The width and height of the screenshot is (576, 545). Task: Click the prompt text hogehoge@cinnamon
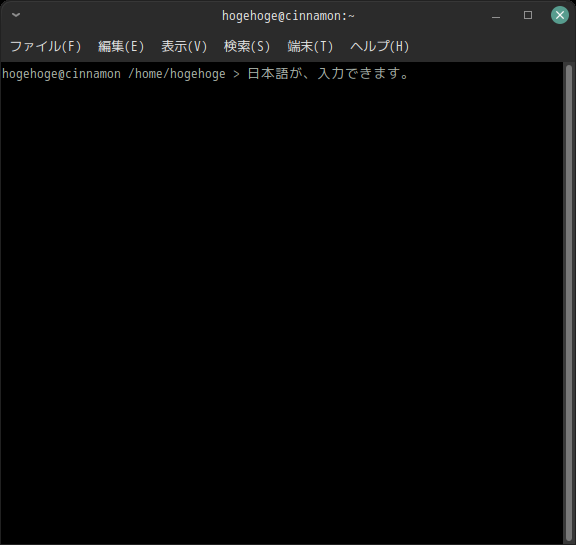(61, 74)
